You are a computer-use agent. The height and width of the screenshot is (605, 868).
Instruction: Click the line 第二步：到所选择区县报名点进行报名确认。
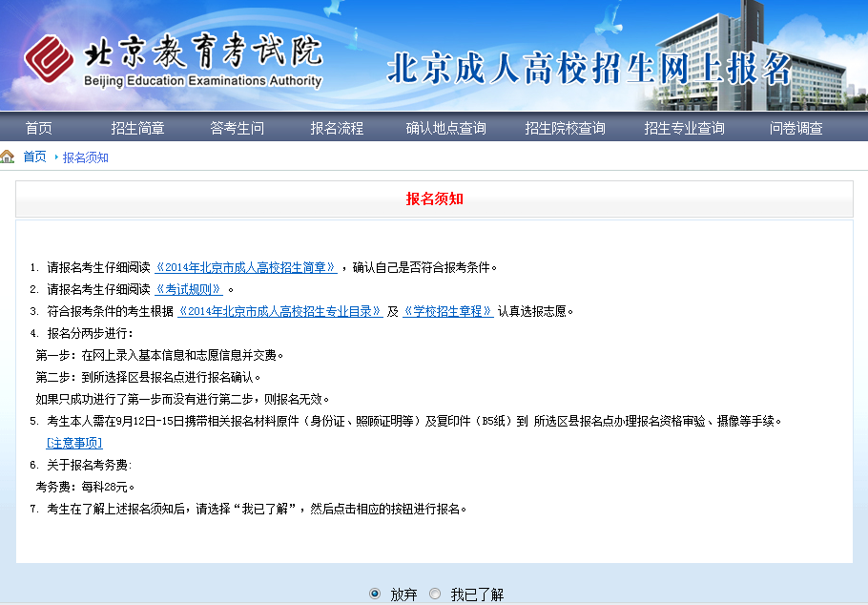pos(148,377)
